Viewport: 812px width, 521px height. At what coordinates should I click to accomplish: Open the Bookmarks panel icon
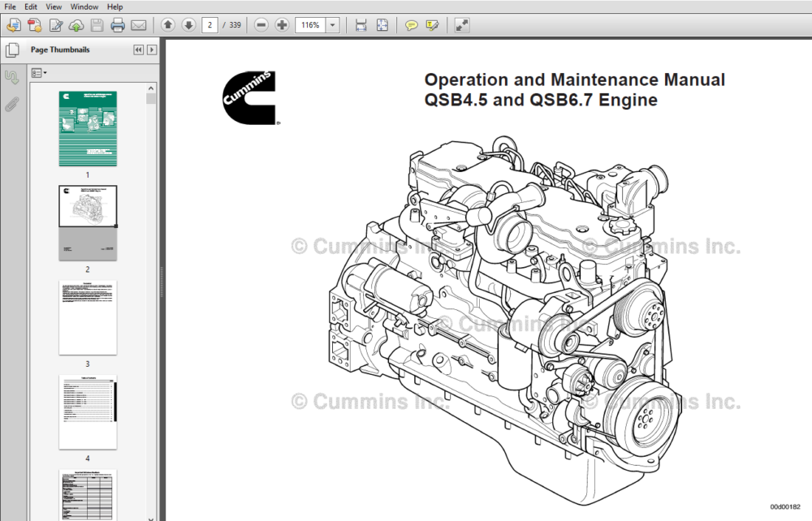[12, 77]
